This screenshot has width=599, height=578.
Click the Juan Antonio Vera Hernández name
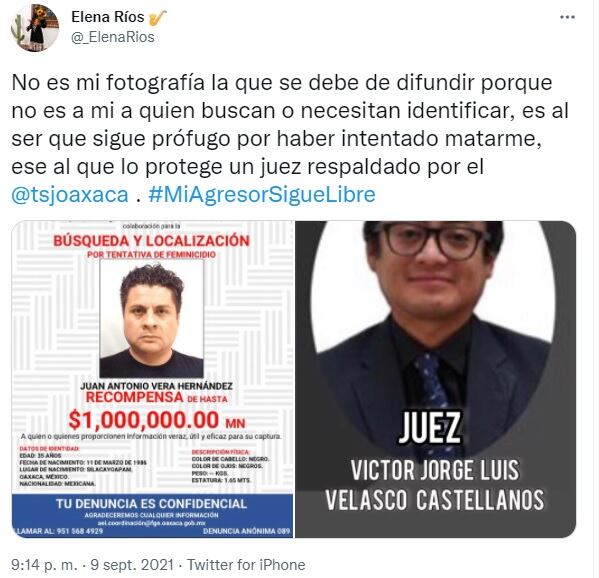[x=156, y=386]
